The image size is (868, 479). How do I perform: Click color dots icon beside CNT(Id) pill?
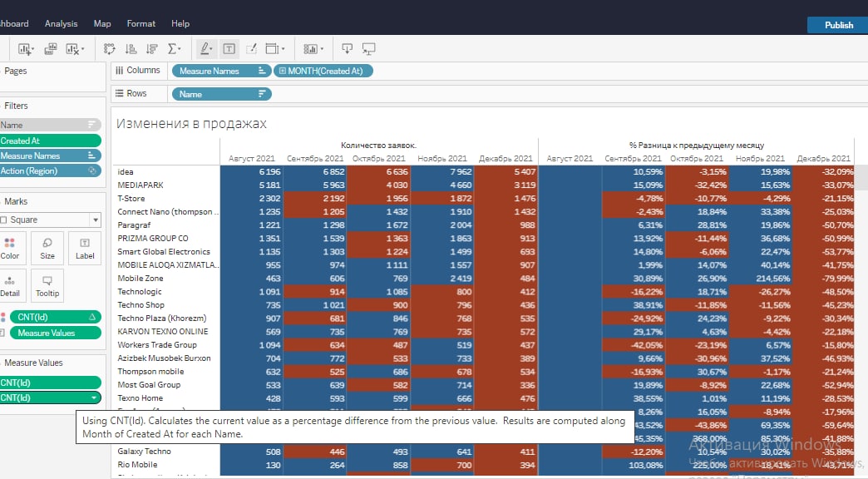pos(3,318)
